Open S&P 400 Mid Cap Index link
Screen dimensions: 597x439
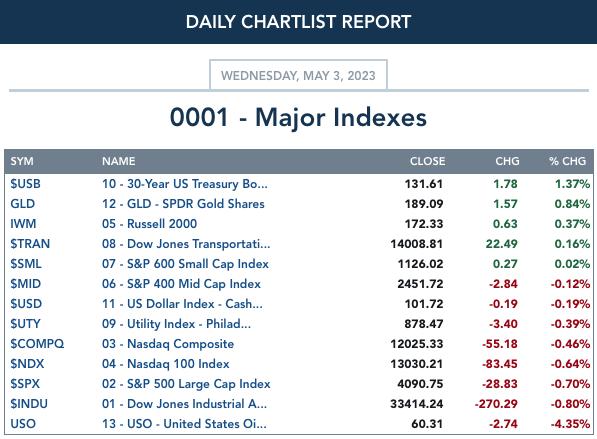tap(181, 284)
